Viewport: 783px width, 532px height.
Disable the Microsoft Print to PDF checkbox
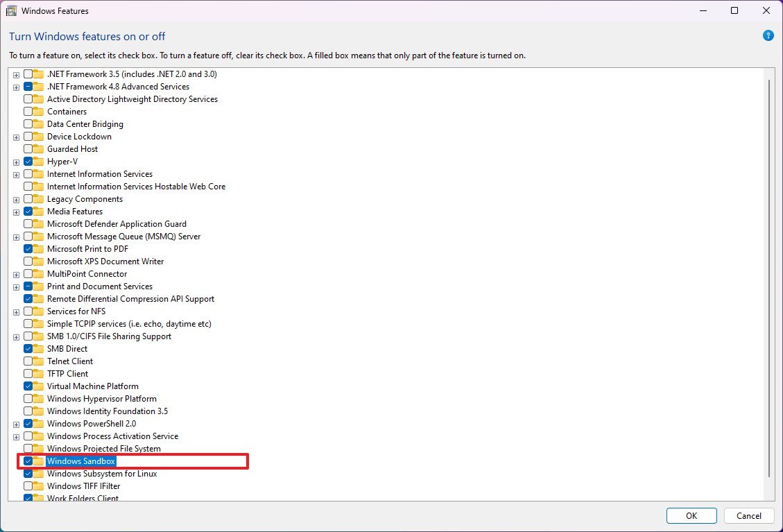pos(28,249)
